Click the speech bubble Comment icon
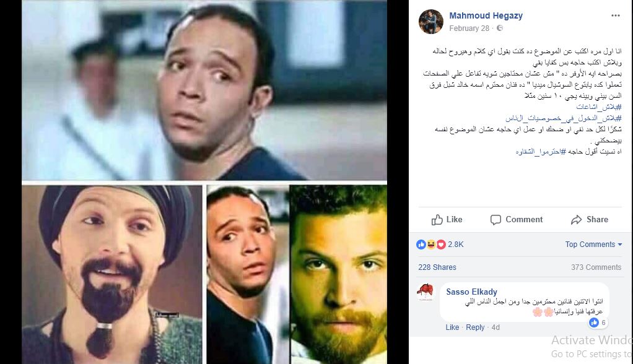This screenshot has width=633, height=364. (x=495, y=220)
